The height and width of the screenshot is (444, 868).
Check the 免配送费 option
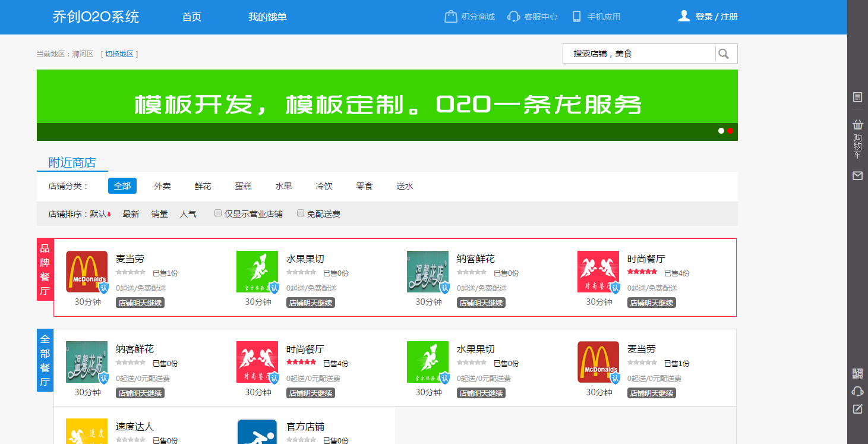(x=300, y=213)
